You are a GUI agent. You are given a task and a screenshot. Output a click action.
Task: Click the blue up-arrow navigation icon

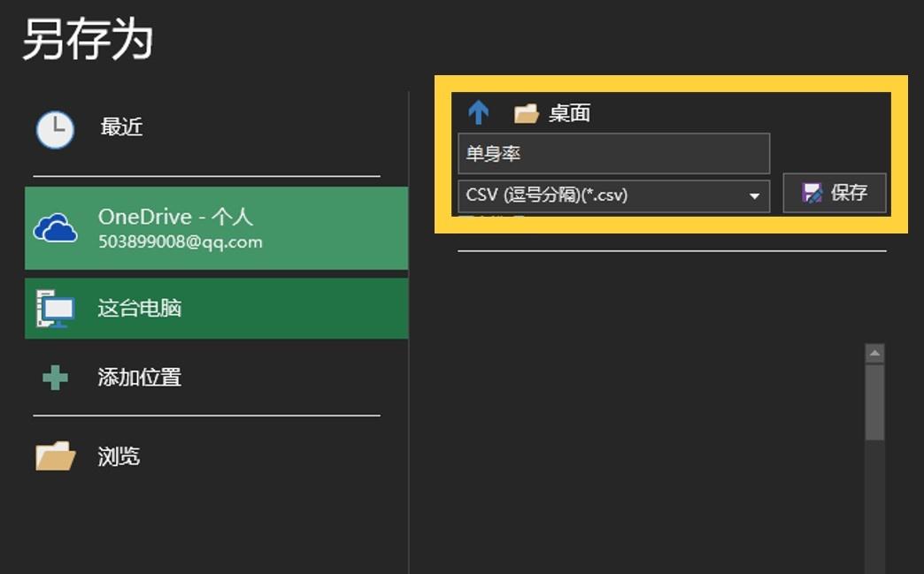coord(478,112)
